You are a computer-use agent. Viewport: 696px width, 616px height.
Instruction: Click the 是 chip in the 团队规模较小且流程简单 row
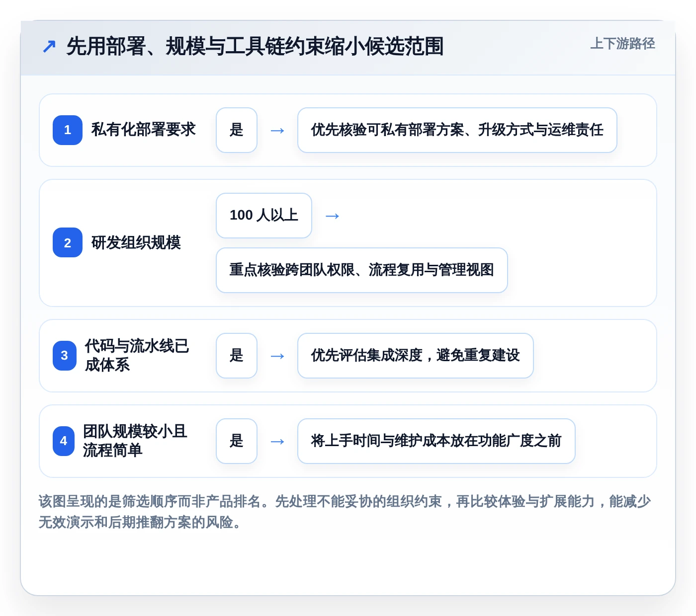237,441
